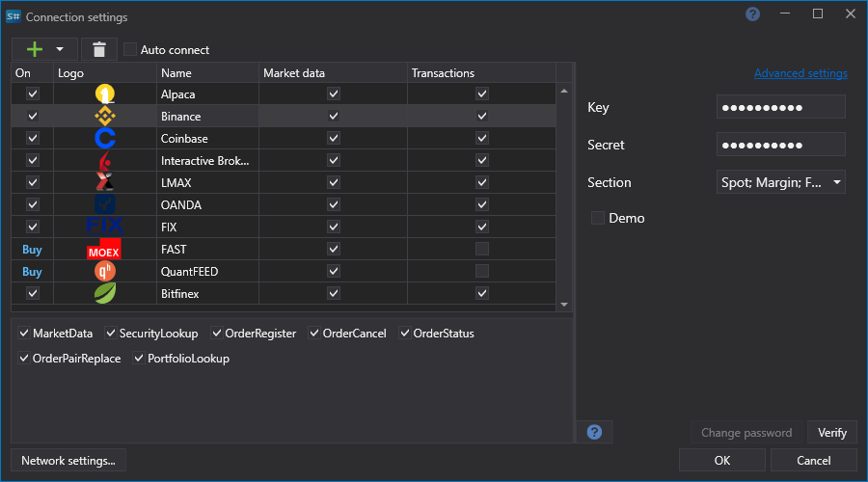Uncheck the On checkbox for FIX
Image resolution: width=868 pixels, height=482 pixels.
pos(33,227)
